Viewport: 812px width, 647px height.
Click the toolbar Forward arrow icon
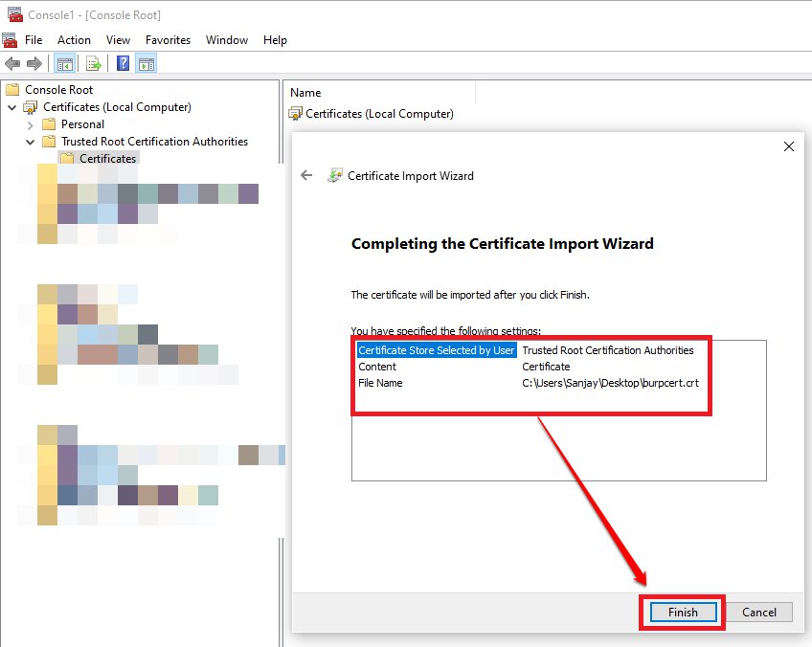click(34, 64)
